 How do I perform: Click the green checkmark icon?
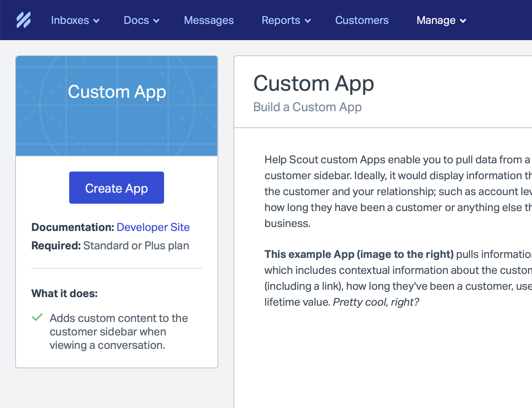pos(37,317)
